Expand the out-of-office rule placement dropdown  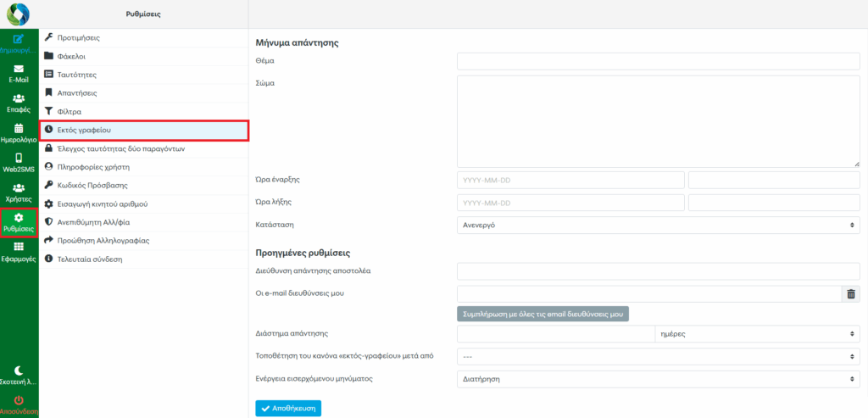click(x=658, y=356)
